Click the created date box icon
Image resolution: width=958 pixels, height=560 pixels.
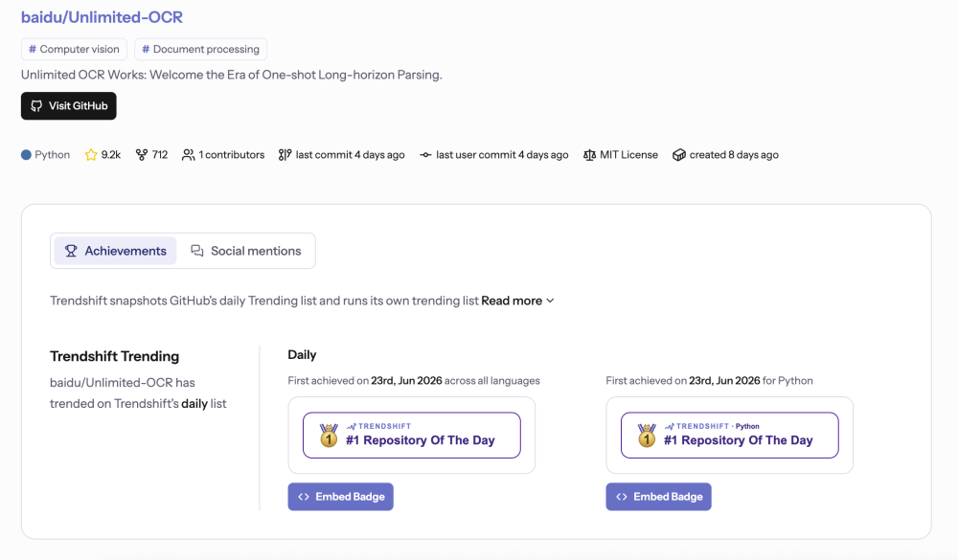tap(679, 154)
